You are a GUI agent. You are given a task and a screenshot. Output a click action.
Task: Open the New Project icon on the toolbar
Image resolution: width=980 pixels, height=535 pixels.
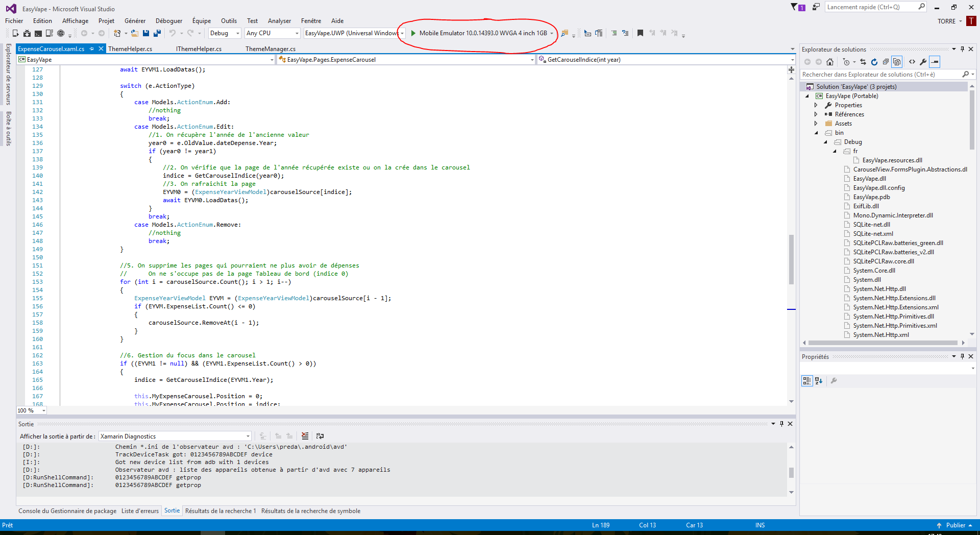click(x=116, y=33)
